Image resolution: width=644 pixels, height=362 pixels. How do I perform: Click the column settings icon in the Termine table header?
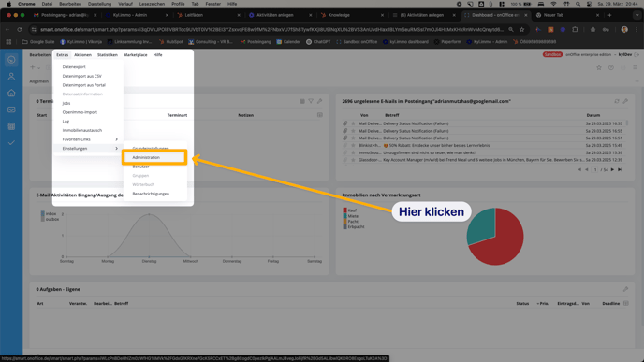pos(319,115)
